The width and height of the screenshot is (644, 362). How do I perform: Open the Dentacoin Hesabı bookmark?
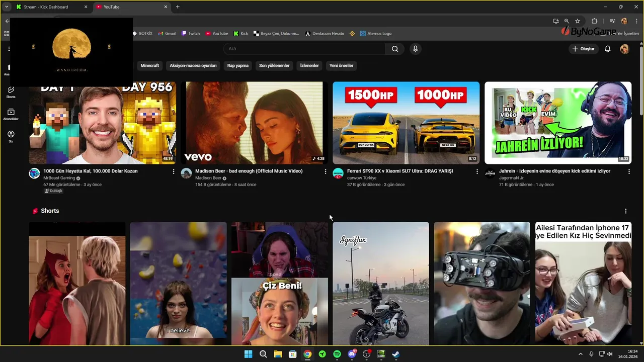[325, 34]
